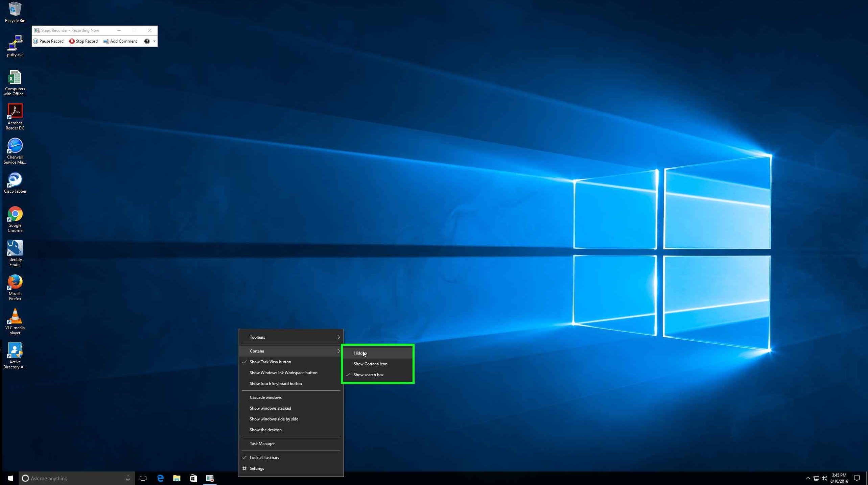Toggle Hide Cortana search option
The image size is (868, 485).
[360, 353]
